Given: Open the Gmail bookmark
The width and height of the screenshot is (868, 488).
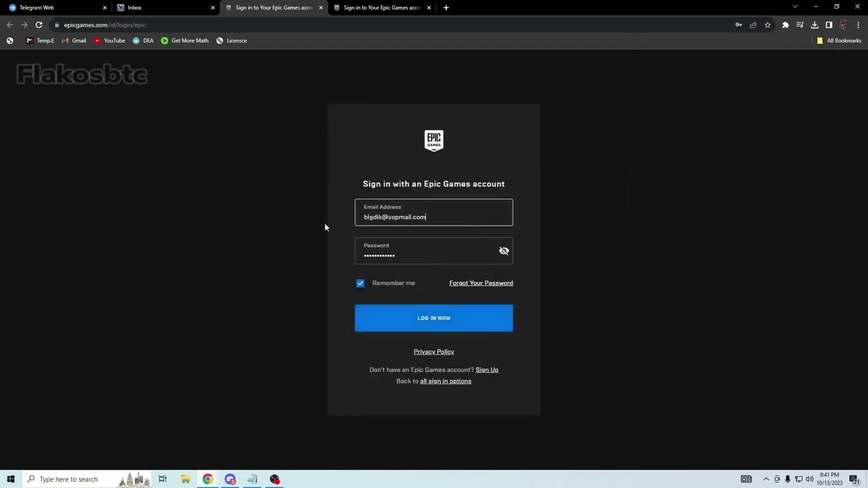Looking at the screenshot, I should [74, 41].
